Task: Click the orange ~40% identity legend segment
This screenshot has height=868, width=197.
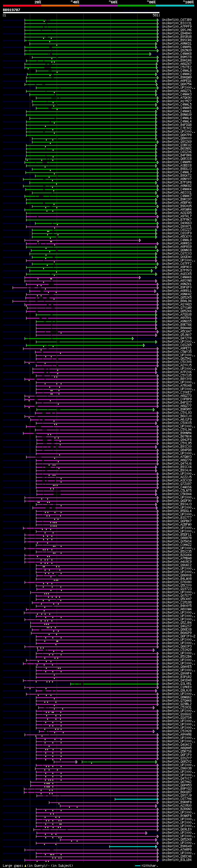Action: coord(61,6)
